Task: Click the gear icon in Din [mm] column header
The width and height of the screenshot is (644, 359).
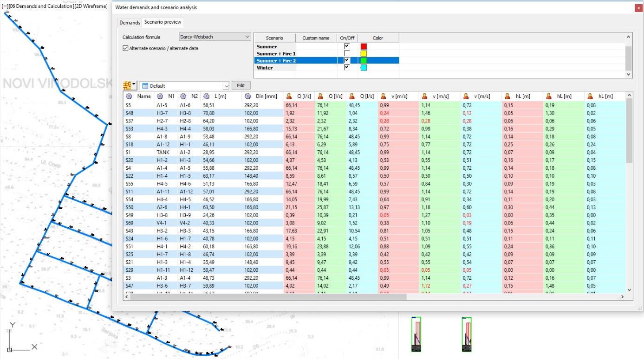Action: coord(248,96)
